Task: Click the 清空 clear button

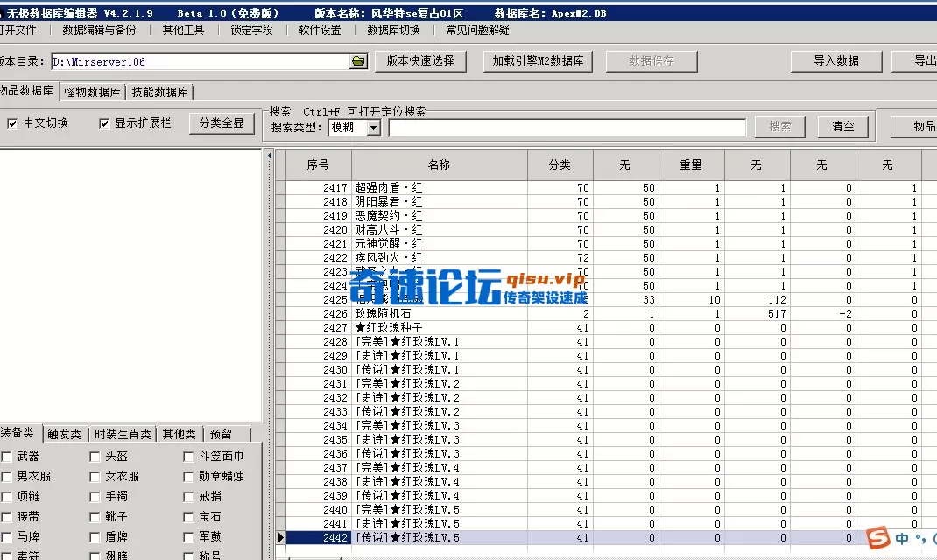Action: 842,126
